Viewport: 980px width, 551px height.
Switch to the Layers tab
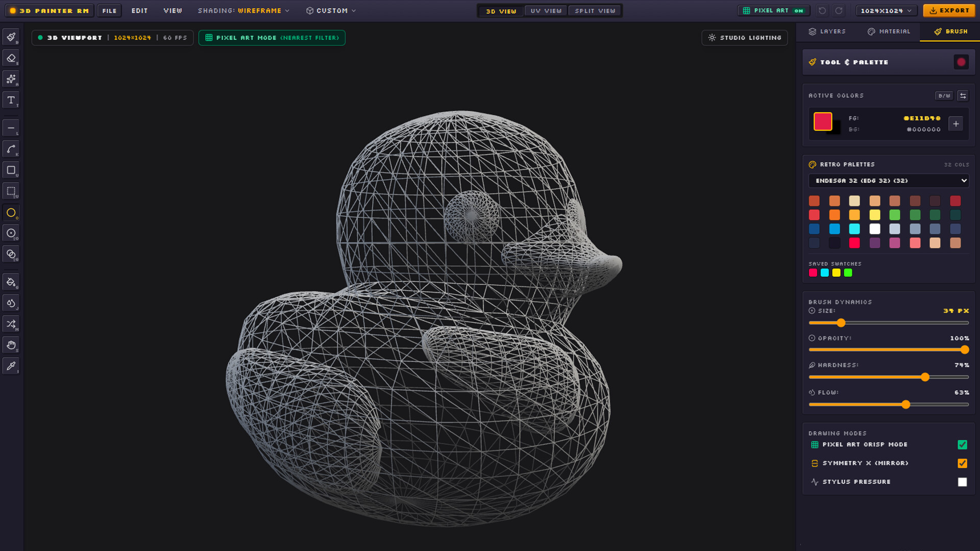827,31
